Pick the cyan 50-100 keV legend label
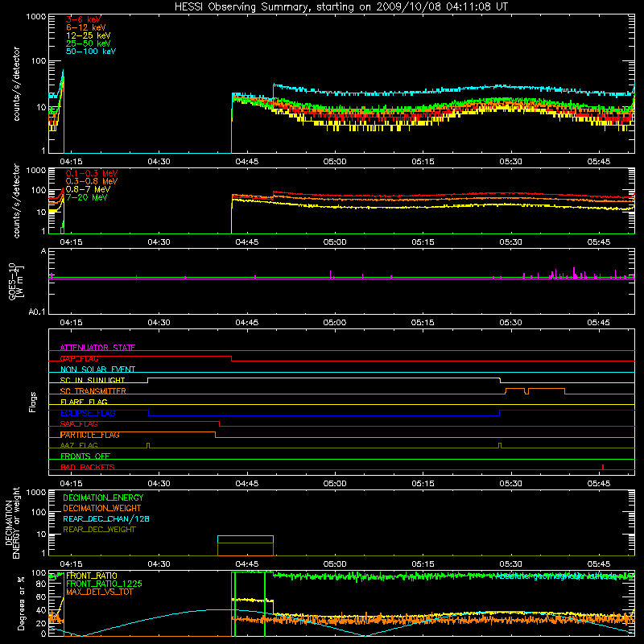Viewport: 644px width, 644px height. 91,52
